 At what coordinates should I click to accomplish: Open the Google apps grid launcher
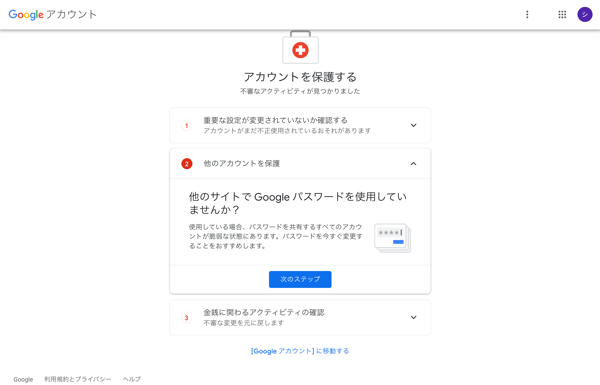562,15
